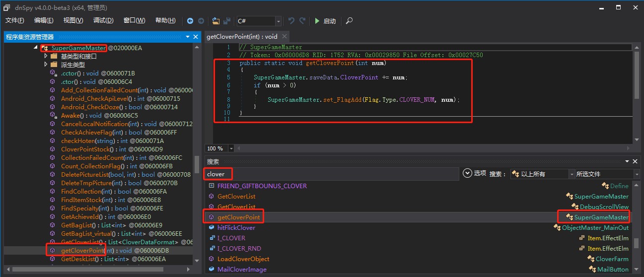Switch to getCloverPoint(int) : void tab
The width and height of the screenshot is (644, 277).
(x=242, y=36)
